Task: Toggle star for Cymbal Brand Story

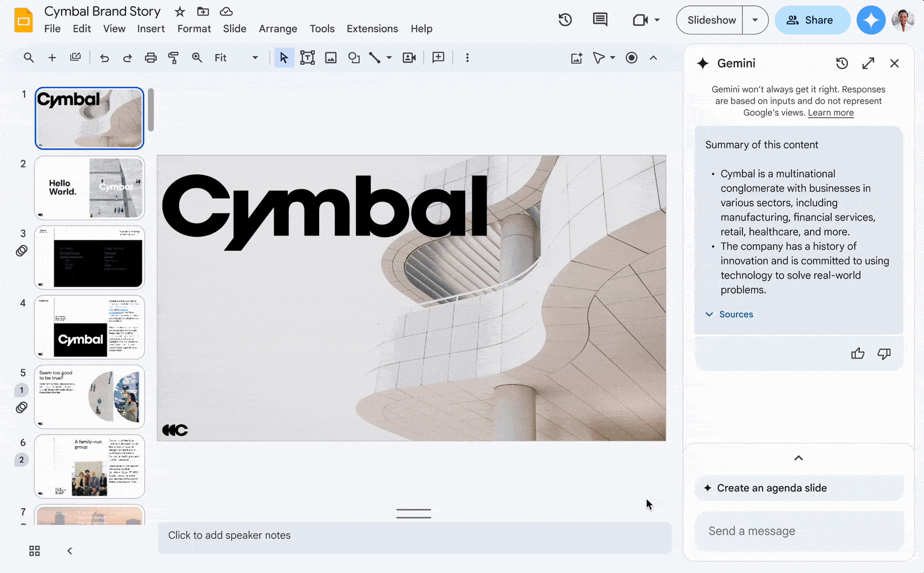Action: coord(180,11)
